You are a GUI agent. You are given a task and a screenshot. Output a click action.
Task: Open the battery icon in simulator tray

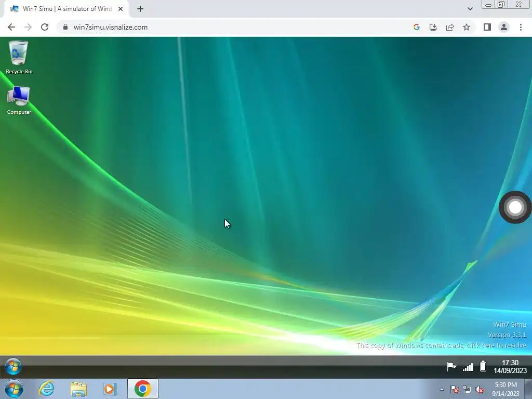click(483, 366)
